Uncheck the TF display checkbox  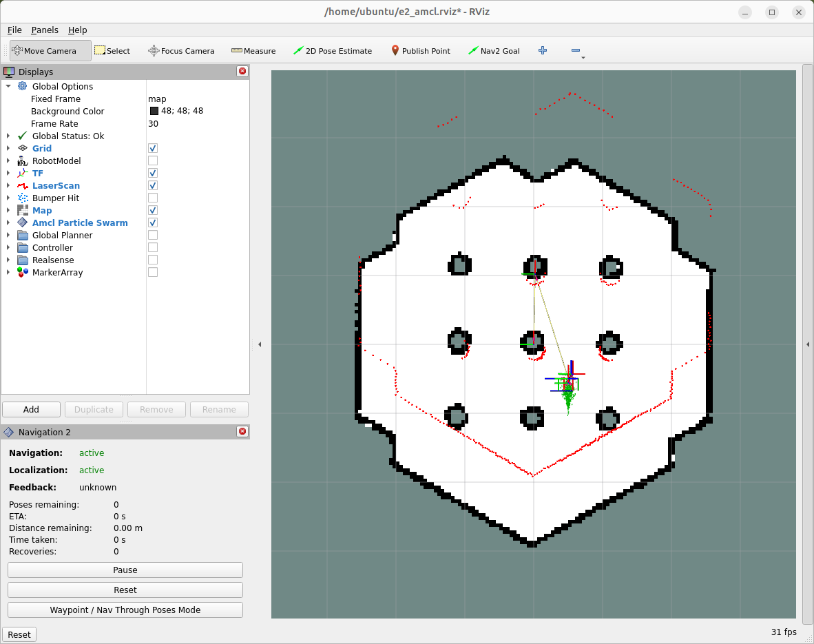coord(153,173)
